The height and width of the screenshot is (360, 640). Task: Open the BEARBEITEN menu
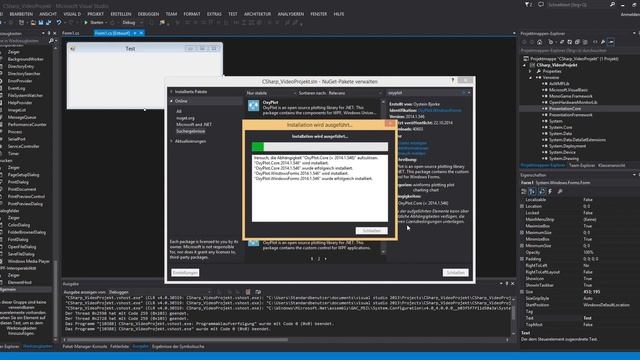[x=21, y=14]
